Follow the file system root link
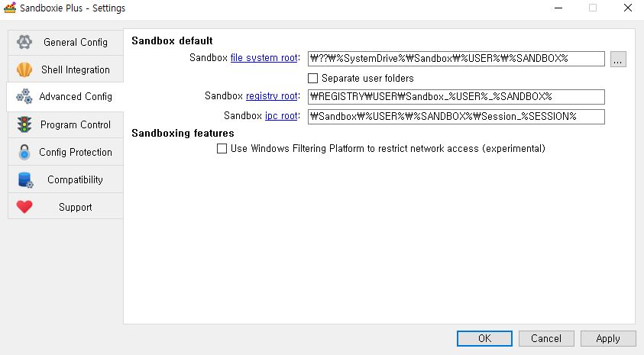The width and height of the screenshot is (644, 355). click(264, 58)
